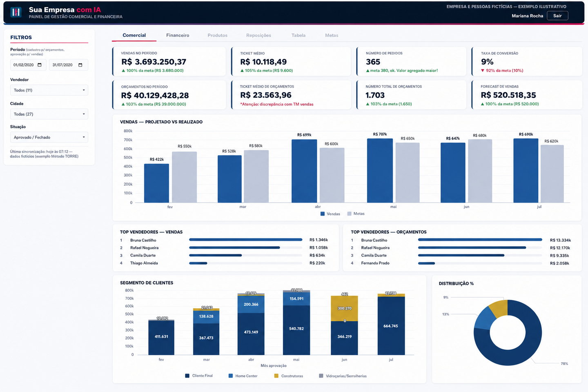Go to the Metas tab
Image resolution: width=588 pixels, height=392 pixels.
click(x=332, y=35)
